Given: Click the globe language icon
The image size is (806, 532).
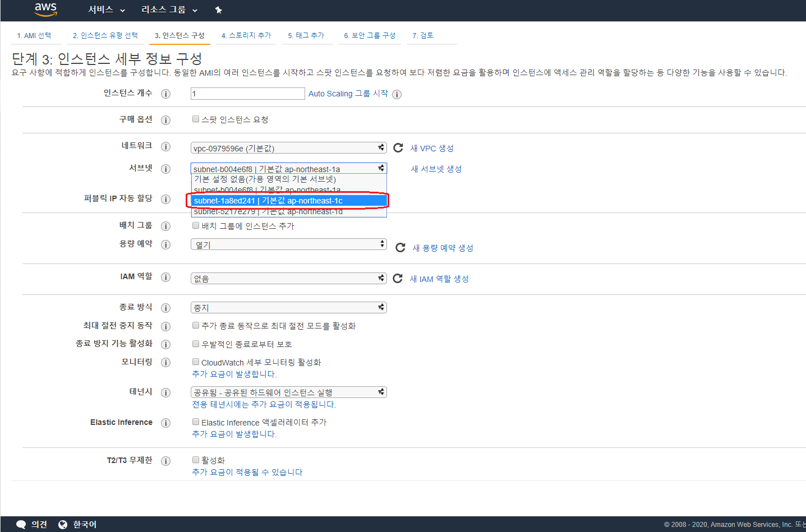Looking at the screenshot, I should click(x=63, y=525).
